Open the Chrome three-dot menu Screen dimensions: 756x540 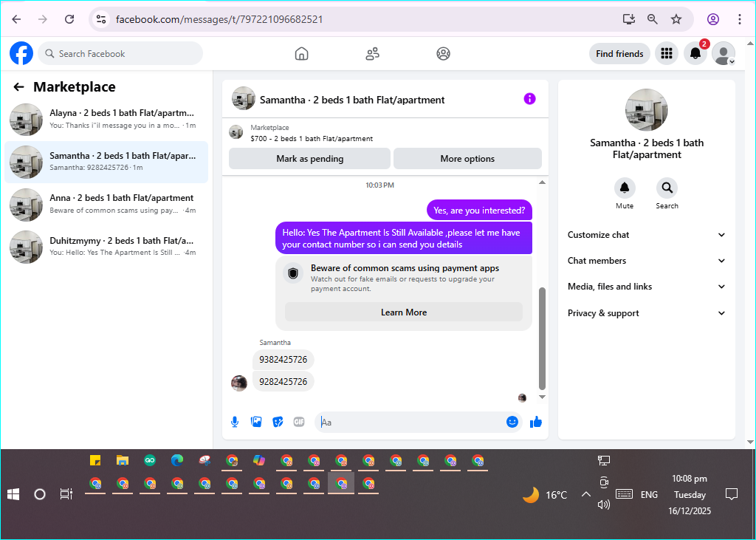[739, 19]
